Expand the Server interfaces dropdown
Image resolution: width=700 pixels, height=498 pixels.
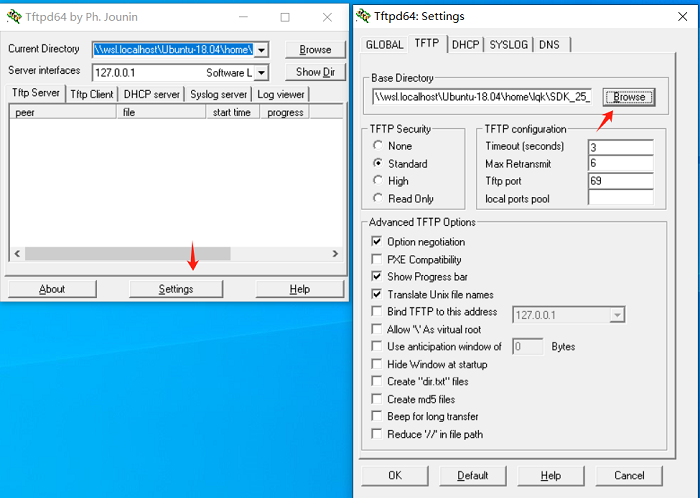pos(262,72)
